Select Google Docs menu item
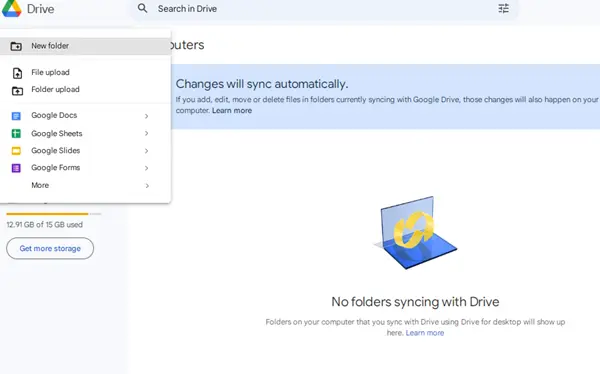This screenshot has width=600, height=374. click(85, 116)
